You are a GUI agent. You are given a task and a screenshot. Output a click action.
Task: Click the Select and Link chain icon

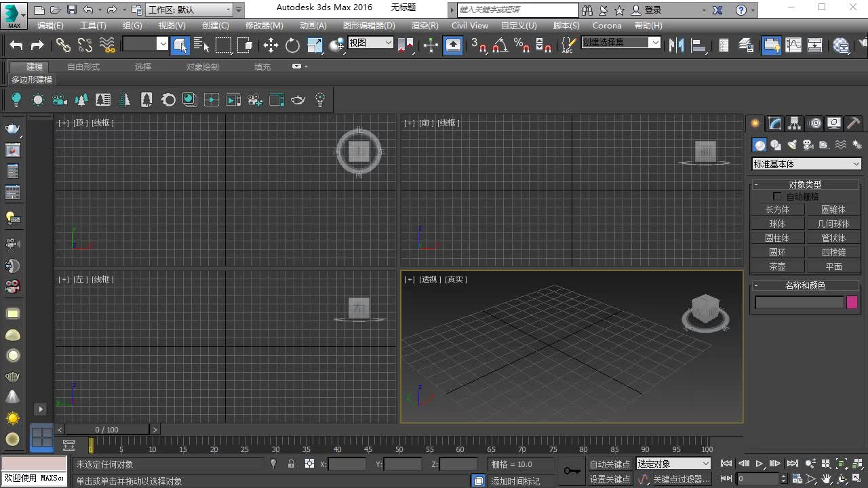coord(63,45)
